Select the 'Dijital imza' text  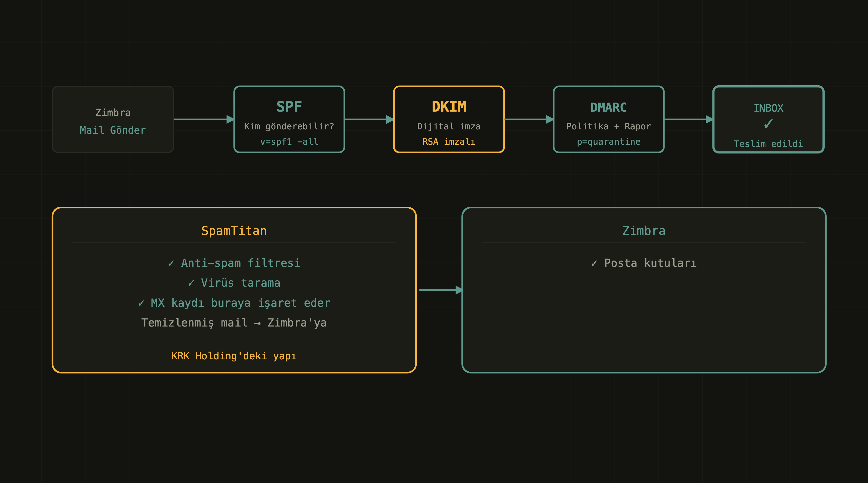pos(449,126)
